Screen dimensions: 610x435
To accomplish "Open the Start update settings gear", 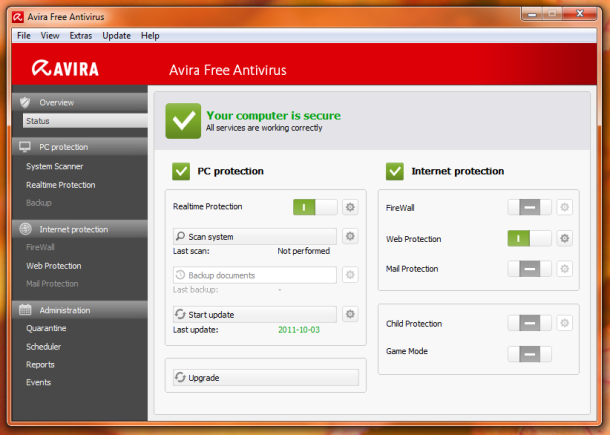I will [x=350, y=314].
